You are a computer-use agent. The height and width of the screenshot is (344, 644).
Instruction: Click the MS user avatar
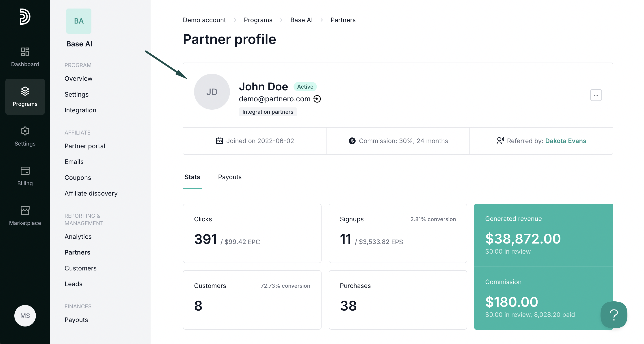(x=25, y=316)
